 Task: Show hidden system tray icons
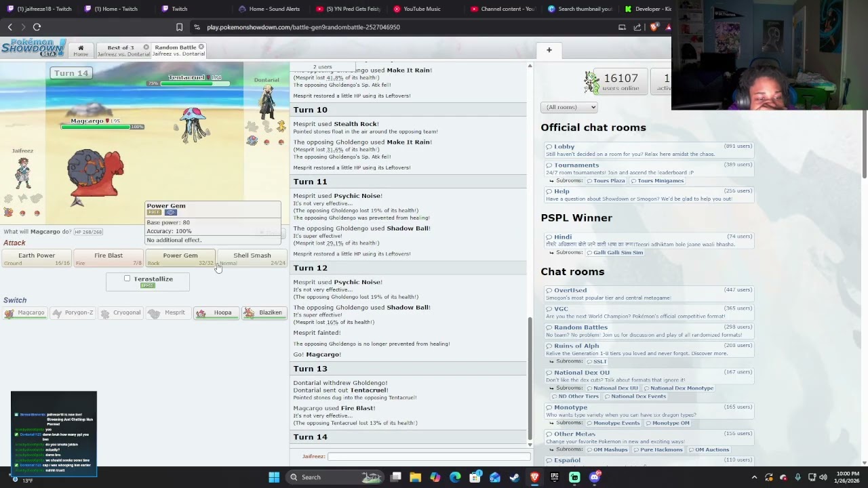(x=754, y=477)
